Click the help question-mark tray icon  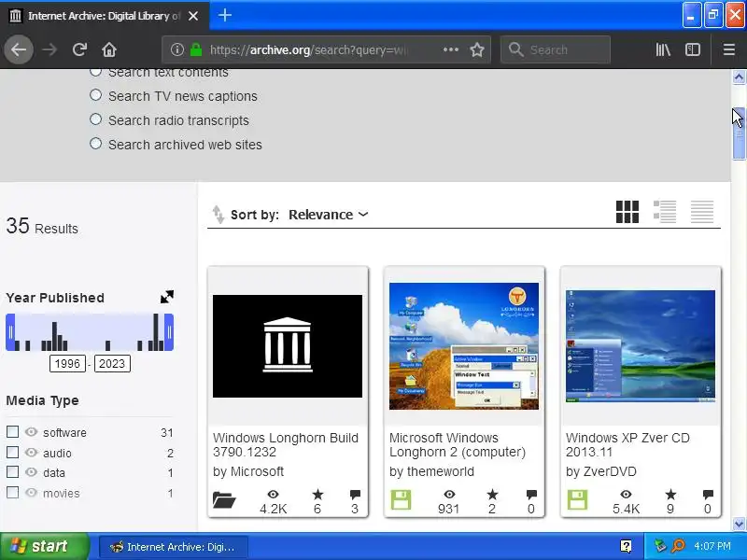pyautogui.click(x=626, y=546)
